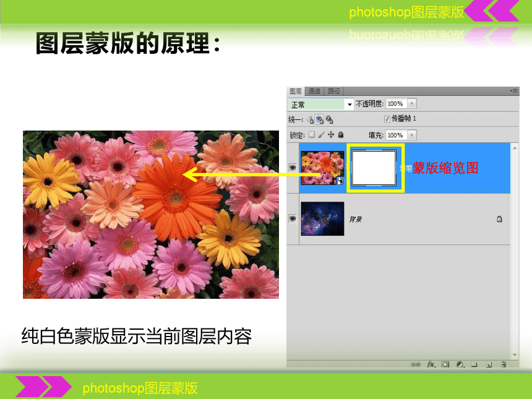Image resolution: width=532 pixels, height=399 pixels.
Task: Open the 正常 blend mode dropdown
Action: pyautogui.click(x=320, y=104)
